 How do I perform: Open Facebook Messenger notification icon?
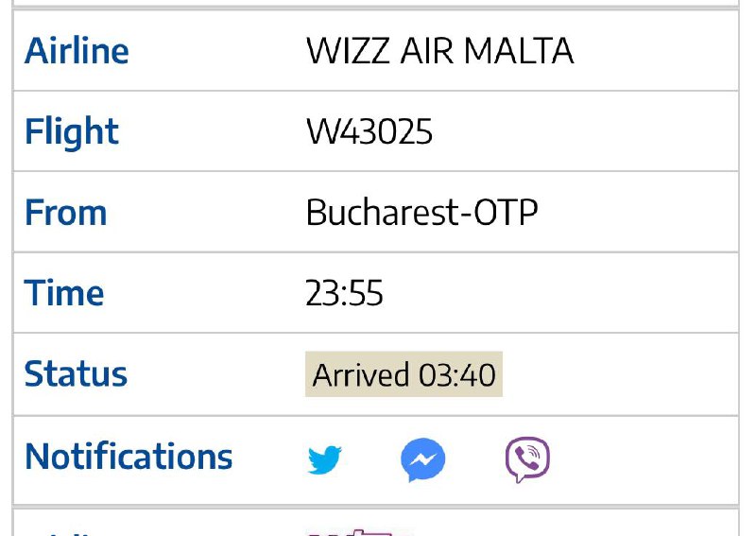point(422,459)
